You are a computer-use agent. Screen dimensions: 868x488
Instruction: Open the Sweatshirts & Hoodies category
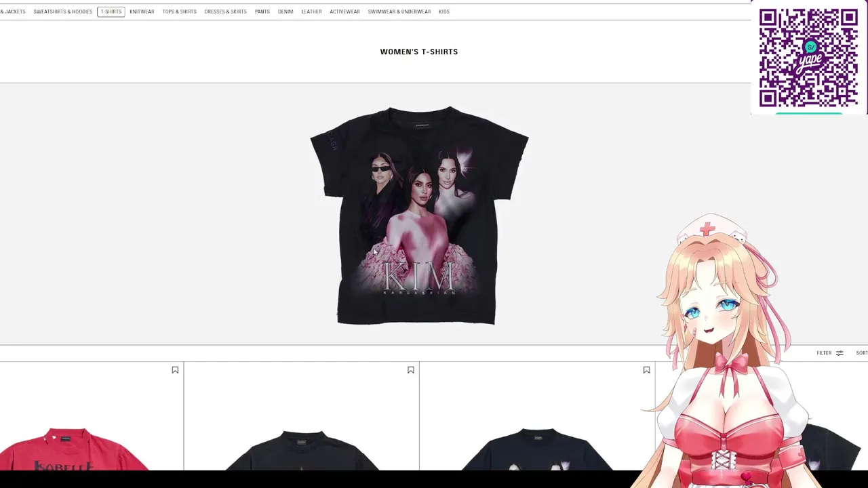pyautogui.click(x=63, y=12)
